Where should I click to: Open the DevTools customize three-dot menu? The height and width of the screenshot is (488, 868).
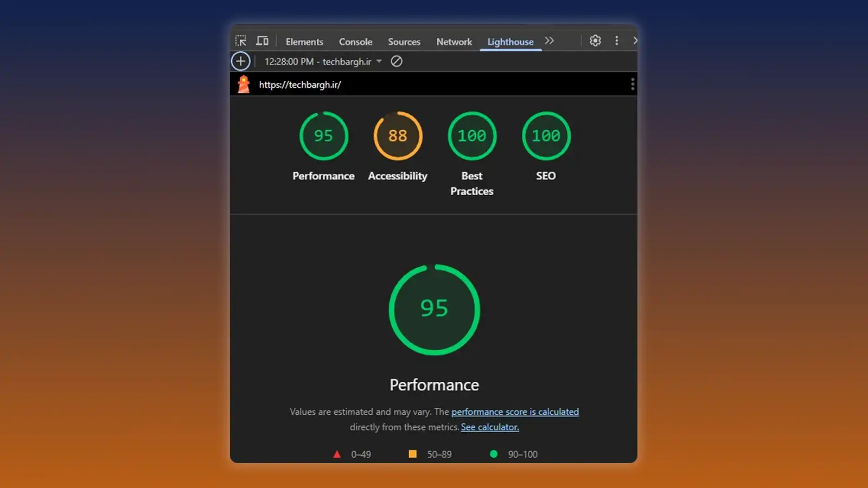[x=616, y=41]
